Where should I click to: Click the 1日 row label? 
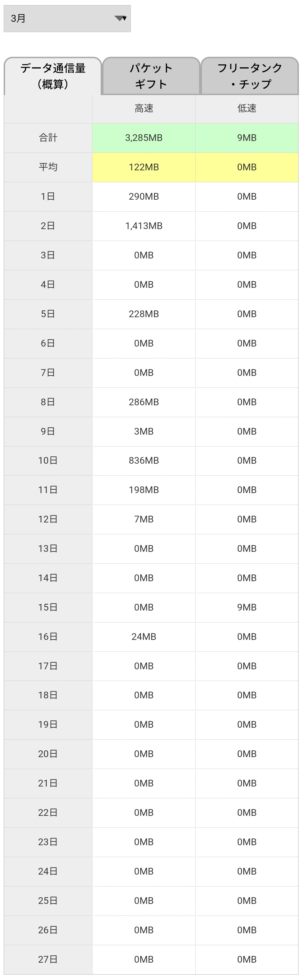(x=48, y=197)
